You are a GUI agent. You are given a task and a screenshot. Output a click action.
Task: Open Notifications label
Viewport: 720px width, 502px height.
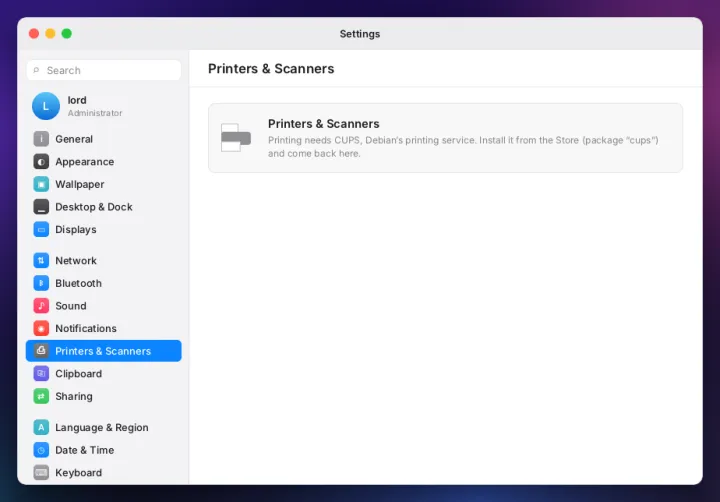coord(86,328)
